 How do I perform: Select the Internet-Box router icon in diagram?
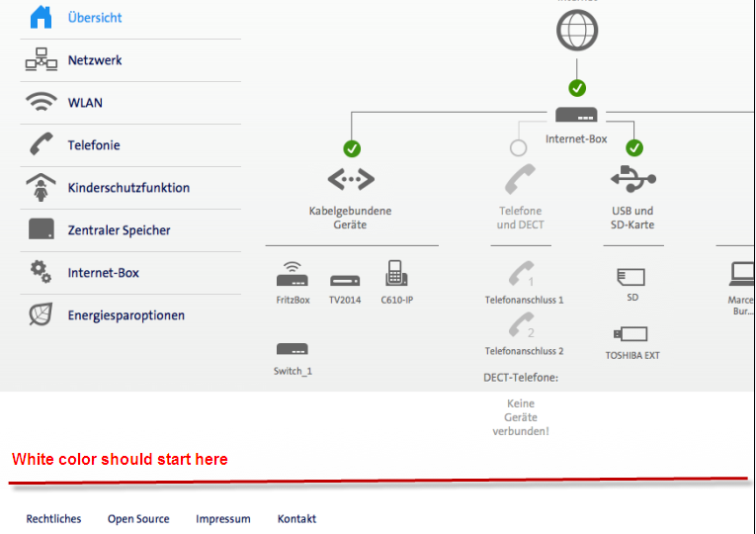point(576,115)
